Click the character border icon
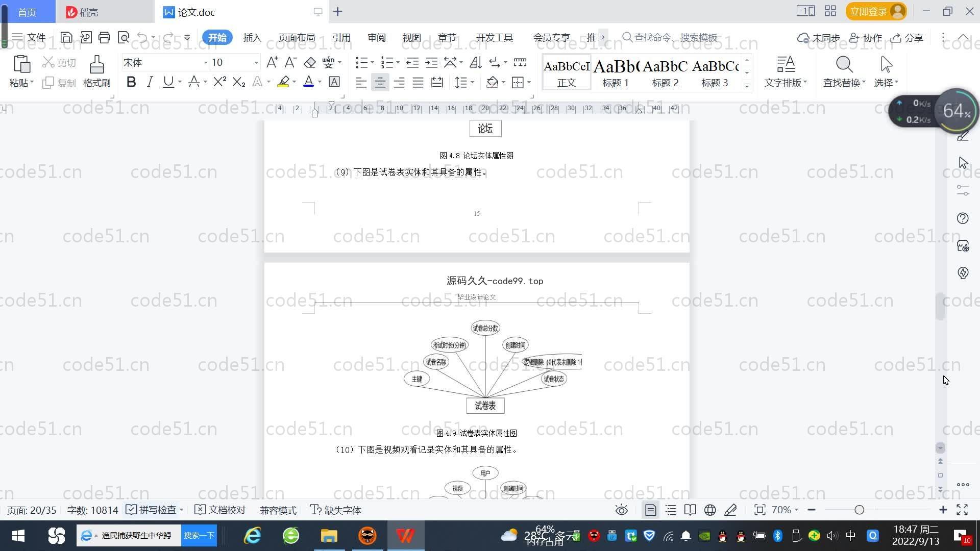The width and height of the screenshot is (980, 551). pyautogui.click(x=334, y=82)
